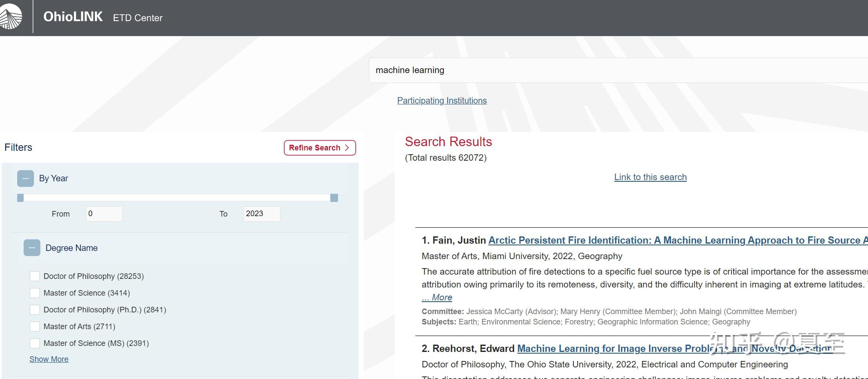Enable the Master of Arts (2711) filter
The image size is (868, 379).
[x=35, y=327]
